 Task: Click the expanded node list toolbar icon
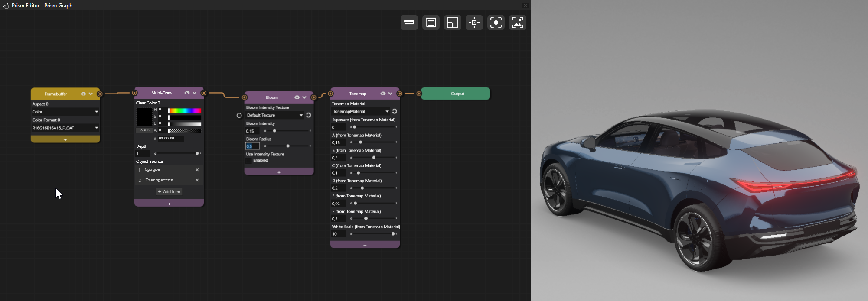coord(431,23)
